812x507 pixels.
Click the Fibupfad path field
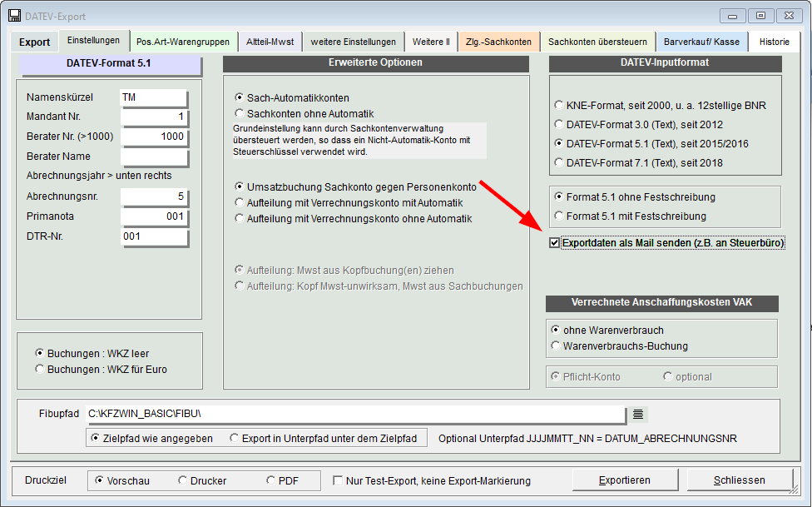[x=356, y=414]
